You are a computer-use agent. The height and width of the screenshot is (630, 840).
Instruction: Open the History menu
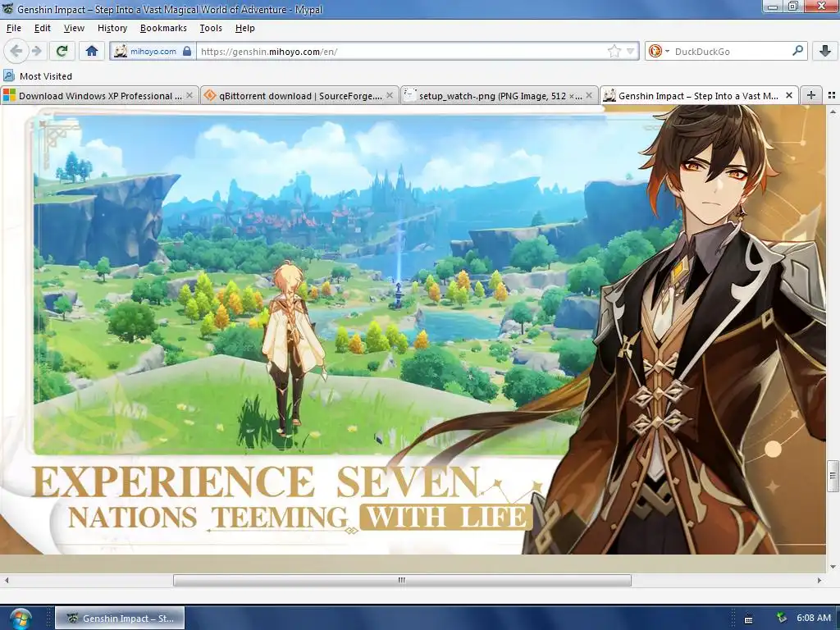pyautogui.click(x=112, y=28)
